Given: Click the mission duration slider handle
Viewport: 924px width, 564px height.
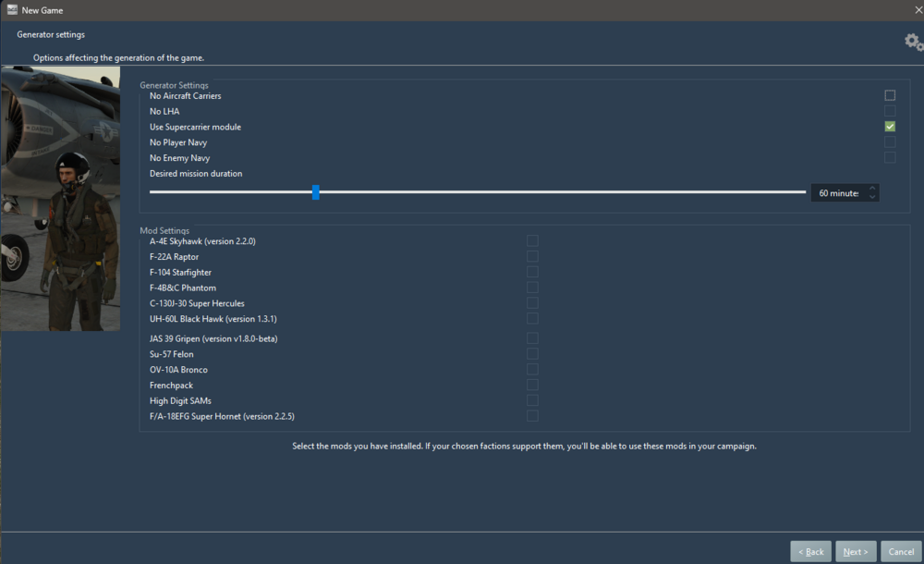Looking at the screenshot, I should pos(316,192).
